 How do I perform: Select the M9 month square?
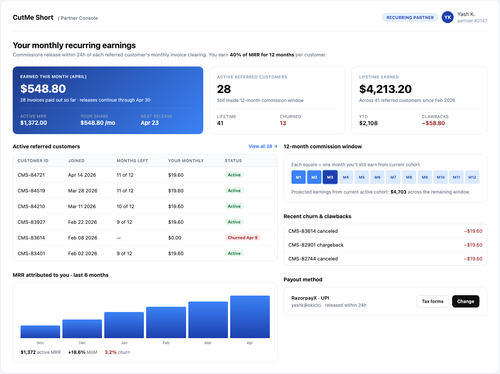[x=425, y=177]
